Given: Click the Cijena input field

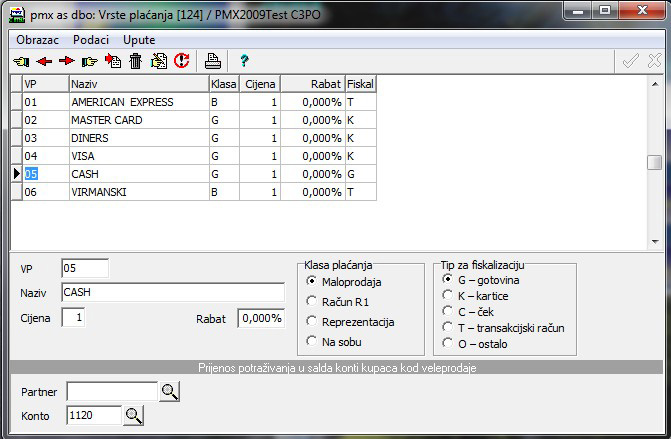Looking at the screenshot, I should click(x=73, y=317).
